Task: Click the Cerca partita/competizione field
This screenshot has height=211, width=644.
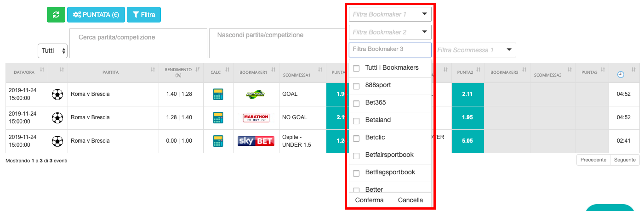Action: pos(138,43)
